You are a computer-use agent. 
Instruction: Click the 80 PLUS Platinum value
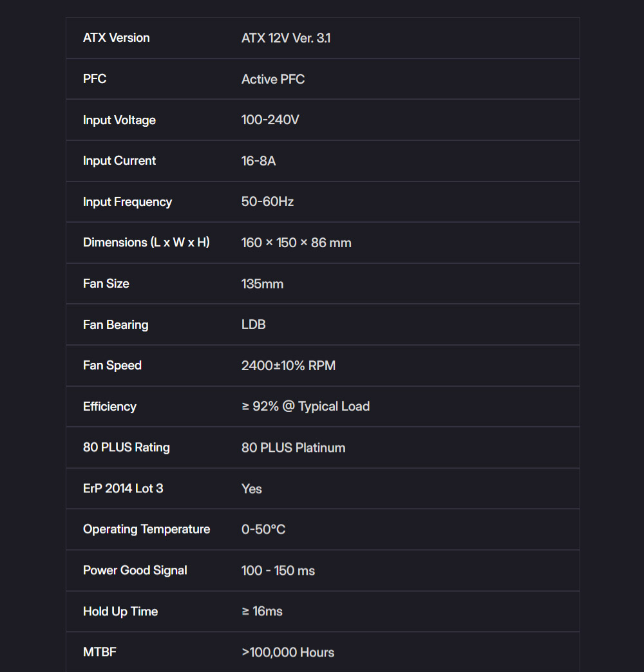293,447
